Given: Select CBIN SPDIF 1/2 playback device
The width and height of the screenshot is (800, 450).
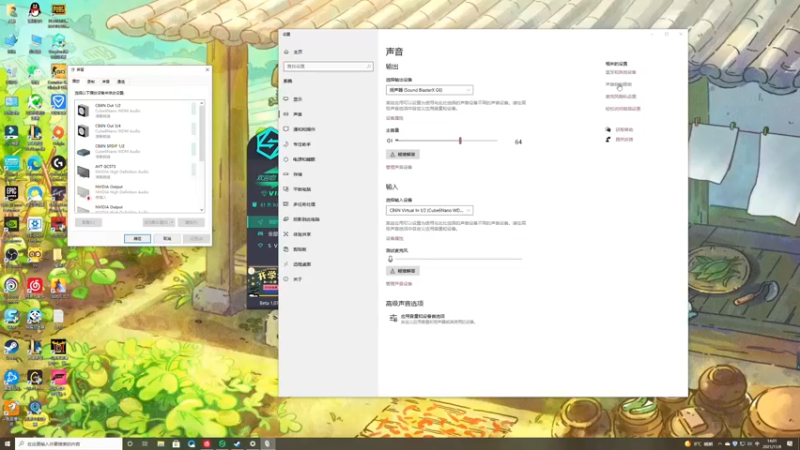Looking at the screenshot, I should pyautogui.click(x=136, y=152).
